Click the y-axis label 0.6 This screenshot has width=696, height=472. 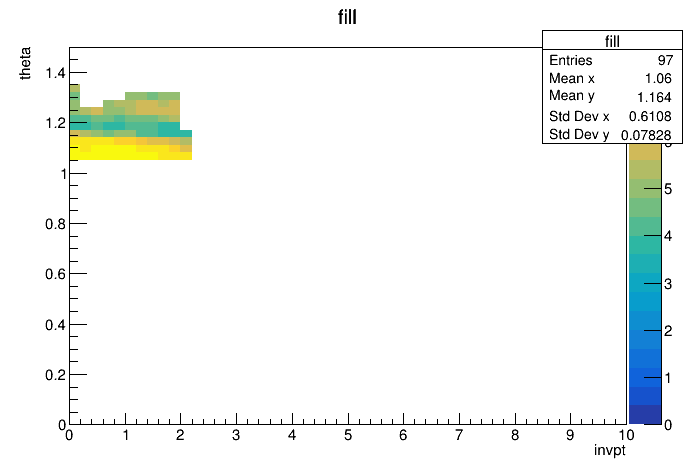coord(55,274)
